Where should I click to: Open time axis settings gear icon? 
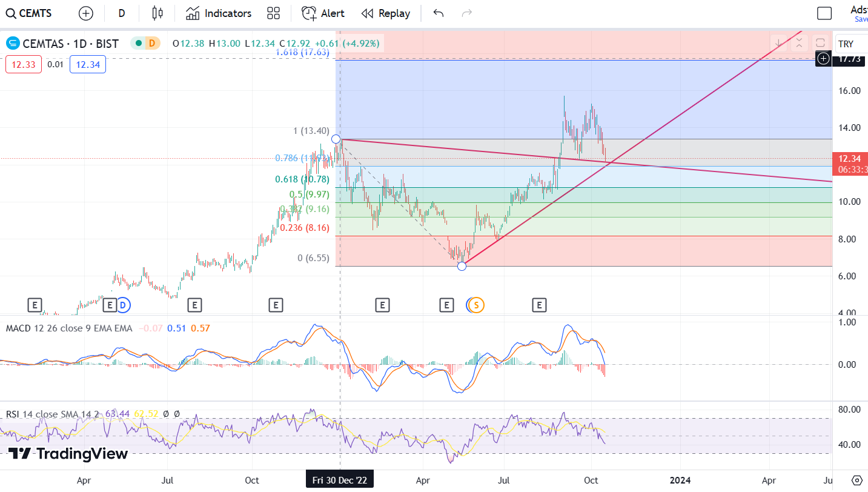pyautogui.click(x=856, y=480)
